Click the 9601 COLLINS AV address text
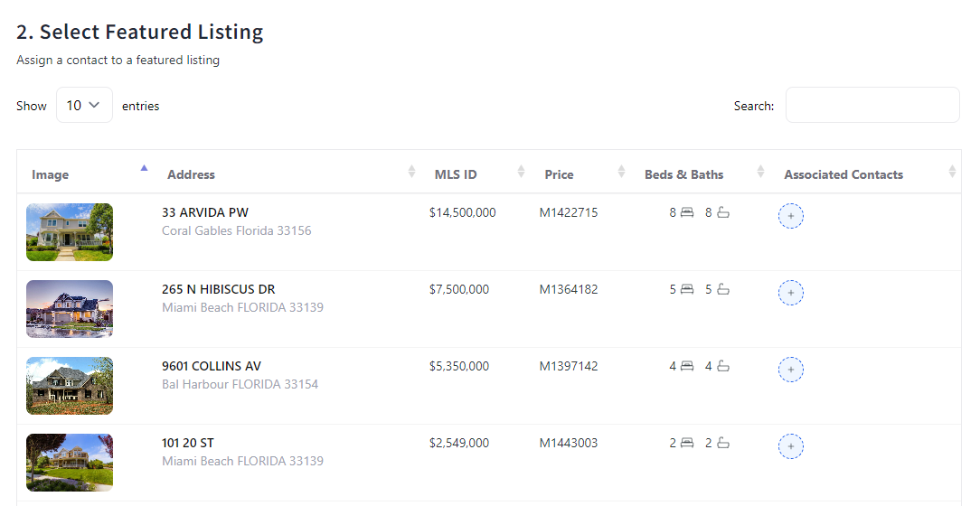 pyautogui.click(x=212, y=366)
